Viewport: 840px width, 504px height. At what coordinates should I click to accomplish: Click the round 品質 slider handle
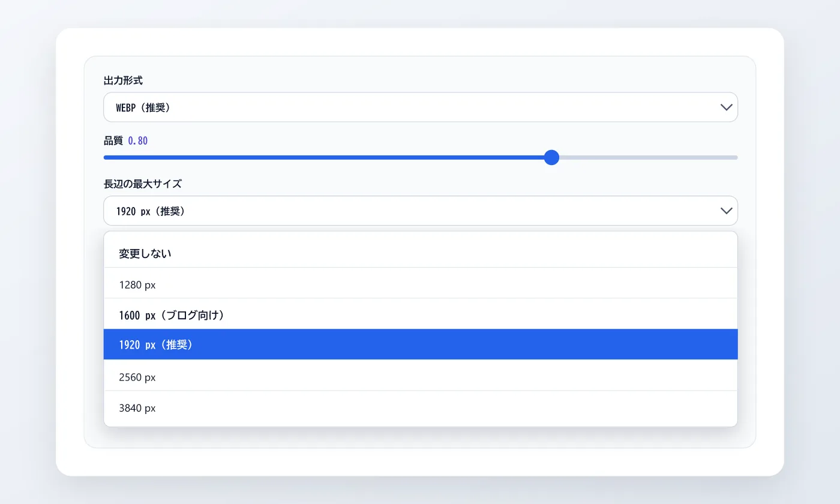click(551, 157)
